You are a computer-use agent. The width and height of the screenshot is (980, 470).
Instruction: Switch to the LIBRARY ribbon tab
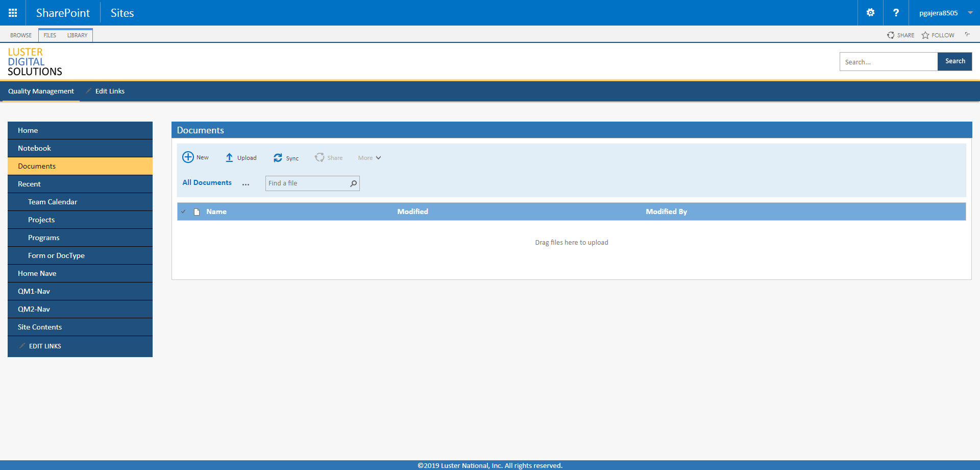[77, 35]
